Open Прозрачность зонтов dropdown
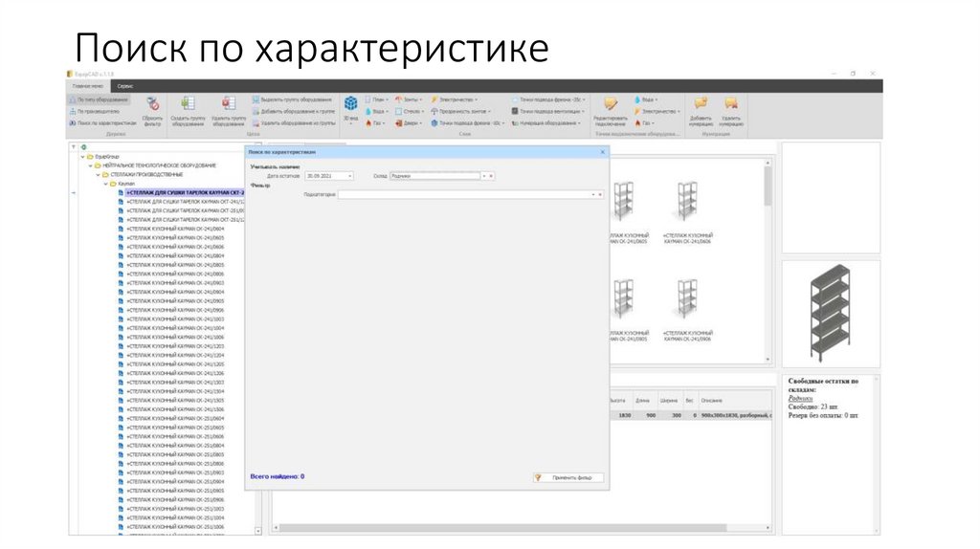Viewport: 980px width, 549px height. 461,111
